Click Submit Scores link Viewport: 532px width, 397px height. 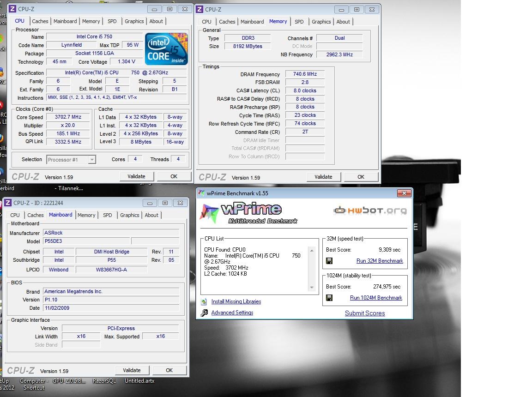365,313
